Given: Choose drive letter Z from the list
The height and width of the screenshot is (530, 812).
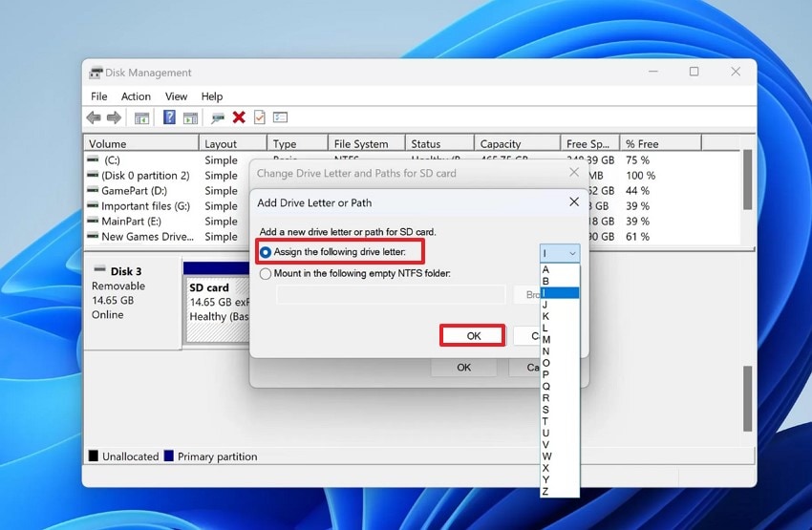Looking at the screenshot, I should (x=559, y=491).
